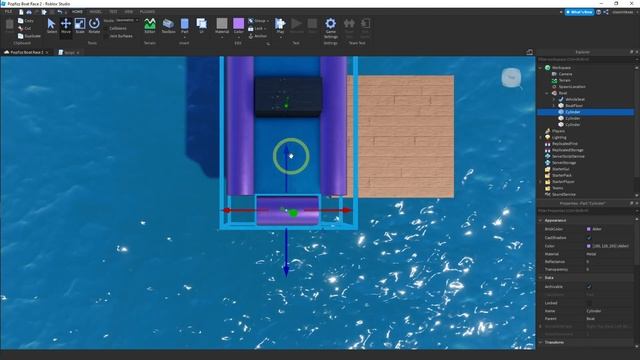Image resolution: width=640 pixels, height=360 pixels.
Task: Expand the BoatFloor node
Action: click(554, 105)
